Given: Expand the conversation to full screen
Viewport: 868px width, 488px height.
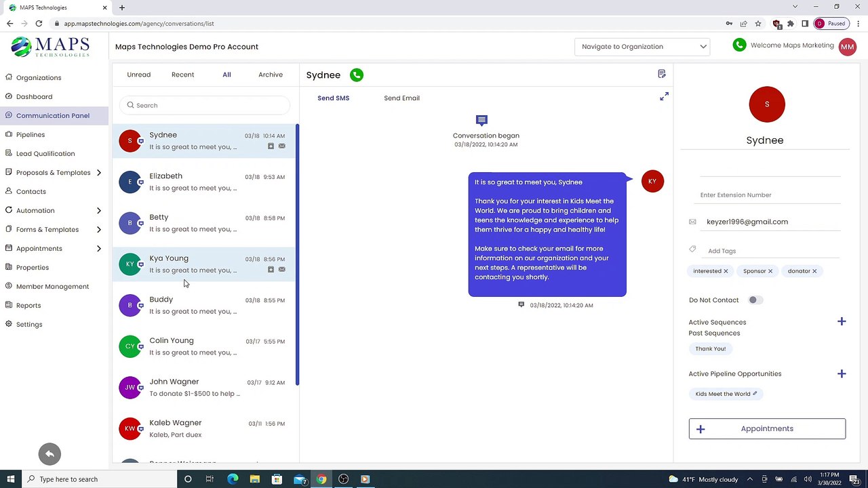Looking at the screenshot, I should pyautogui.click(x=664, y=97).
